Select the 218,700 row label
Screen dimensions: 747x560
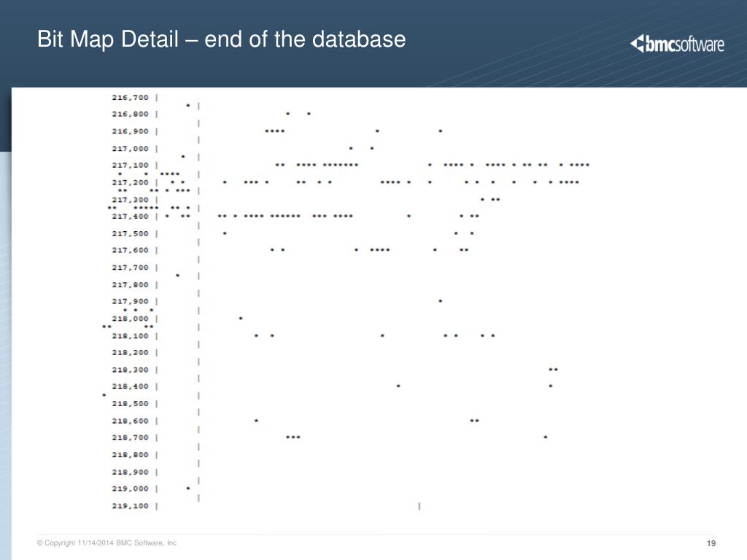coord(130,437)
